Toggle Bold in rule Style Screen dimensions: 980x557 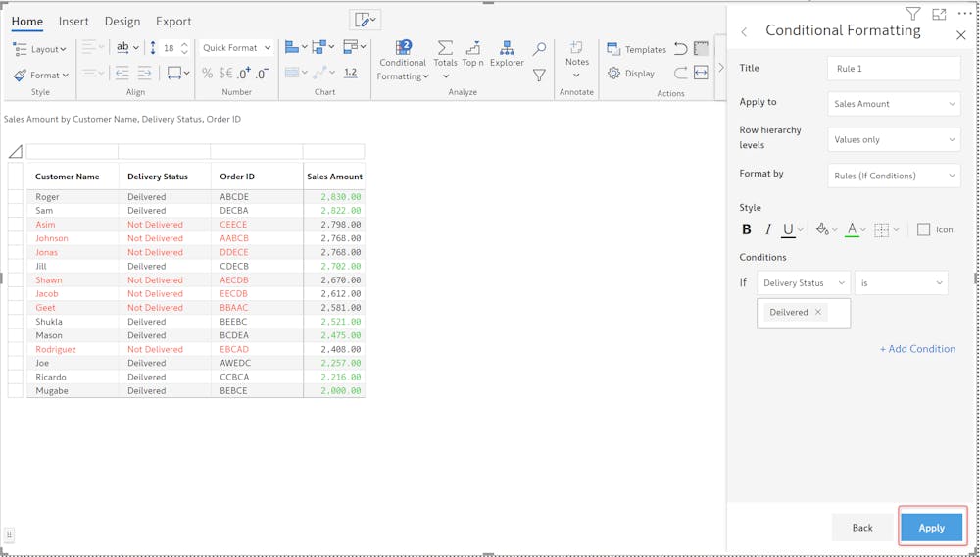[747, 229]
